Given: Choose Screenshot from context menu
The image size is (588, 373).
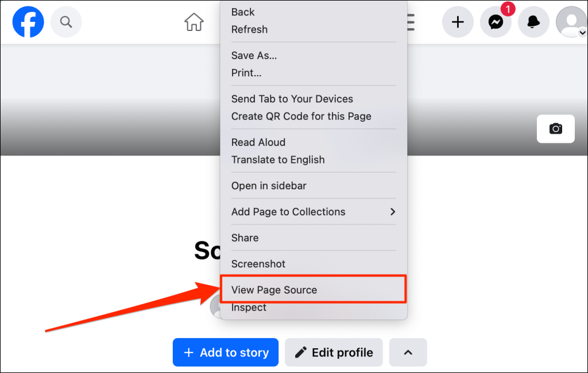Looking at the screenshot, I should 258,264.
